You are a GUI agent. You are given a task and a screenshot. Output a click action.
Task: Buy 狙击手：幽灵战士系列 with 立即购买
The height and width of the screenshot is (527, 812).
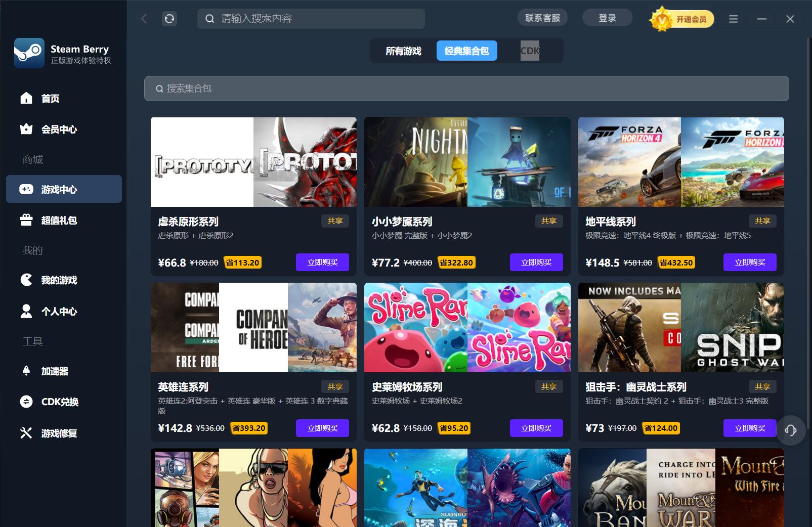pyautogui.click(x=750, y=428)
